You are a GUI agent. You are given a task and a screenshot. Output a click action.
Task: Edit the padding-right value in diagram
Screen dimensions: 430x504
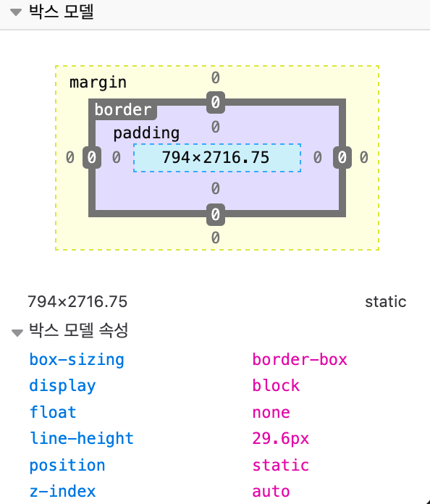[x=317, y=157]
